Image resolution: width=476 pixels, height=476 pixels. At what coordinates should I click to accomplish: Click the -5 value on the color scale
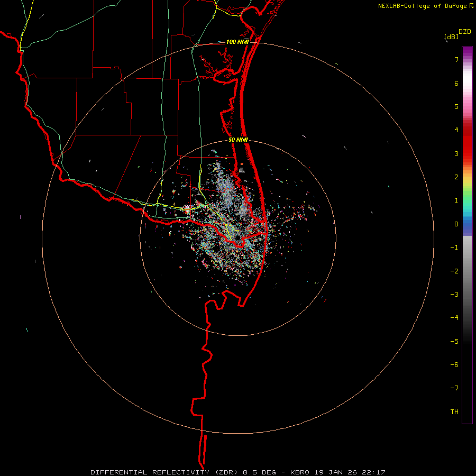pyautogui.click(x=454, y=342)
